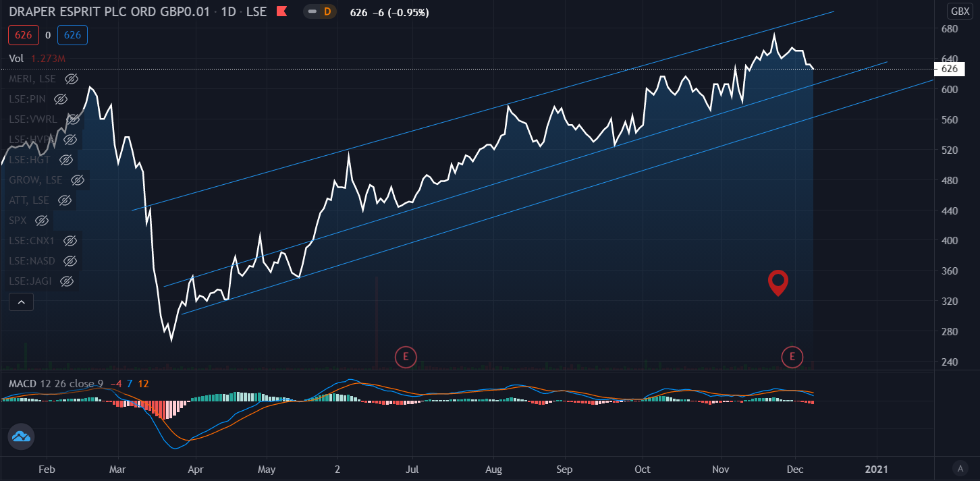Viewport: 980px width, 481px height.
Task: Toggle visibility eye for LSE:PIN
Action: pyautogui.click(x=61, y=99)
